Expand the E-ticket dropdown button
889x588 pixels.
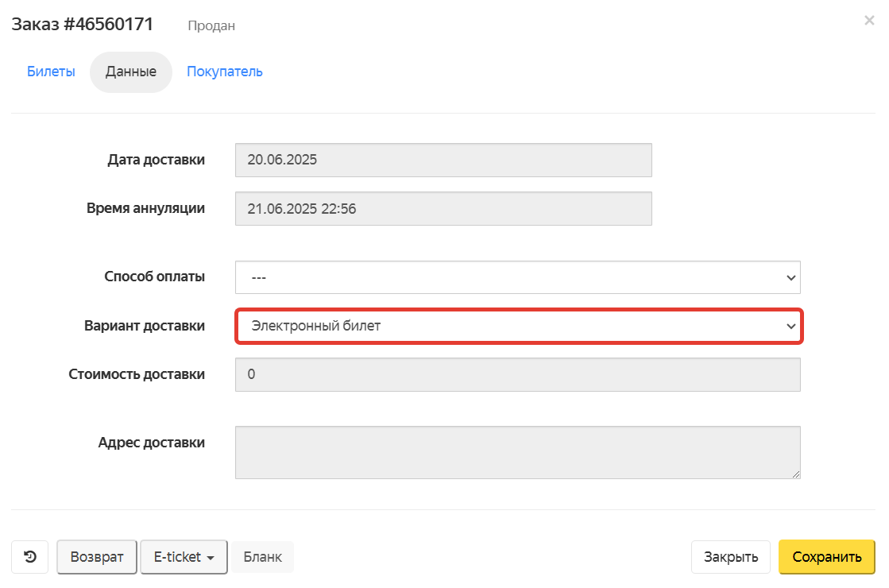184,557
